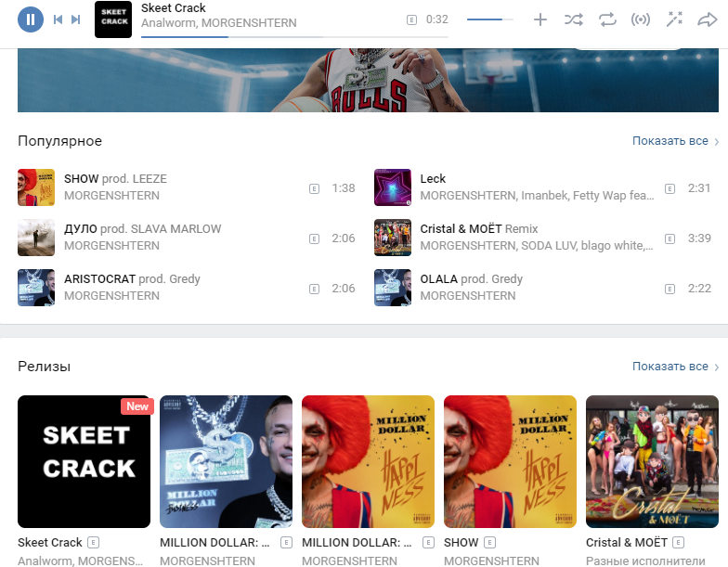The image size is (728, 567).
Task: Select track title ARISTOCRAT
Action: pyautogui.click(x=100, y=278)
